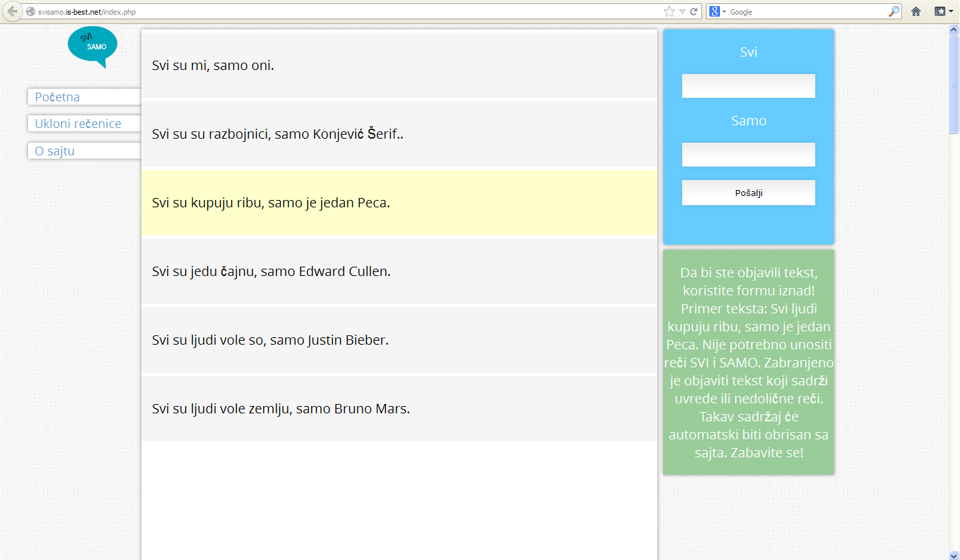Select sentence mentioning Justin Bieber

click(399, 340)
